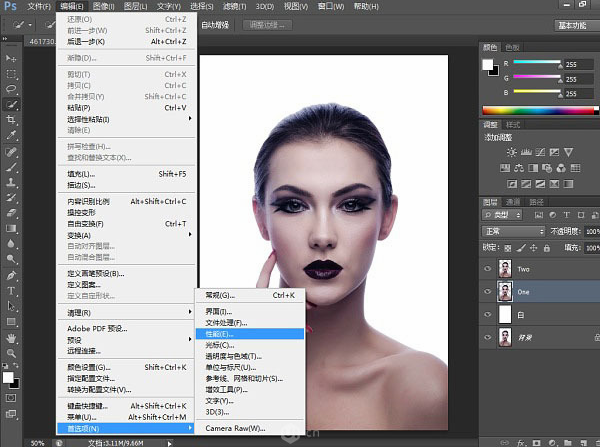Select the Lasso tool

[12, 89]
